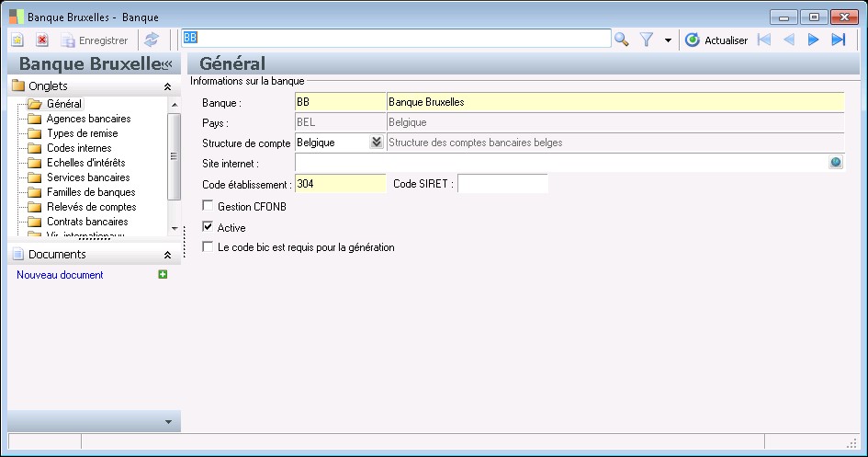Screen dimensions: 868x457
Task: Click the new record toolbar icon
Action: click(x=17, y=40)
